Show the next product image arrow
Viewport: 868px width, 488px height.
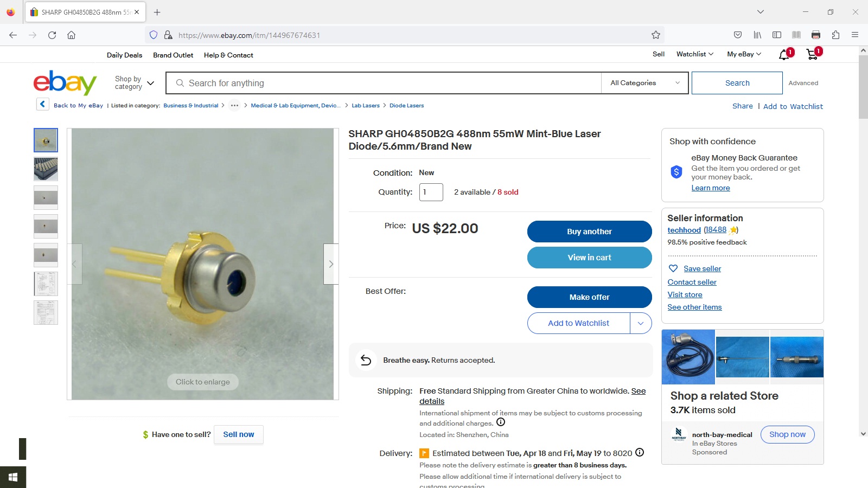[x=331, y=264]
